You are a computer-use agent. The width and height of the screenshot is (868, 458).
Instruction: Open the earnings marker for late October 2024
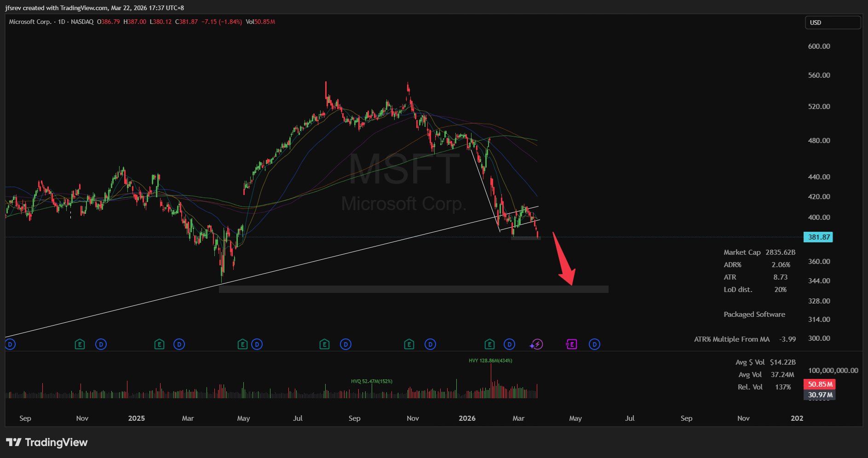(80, 344)
